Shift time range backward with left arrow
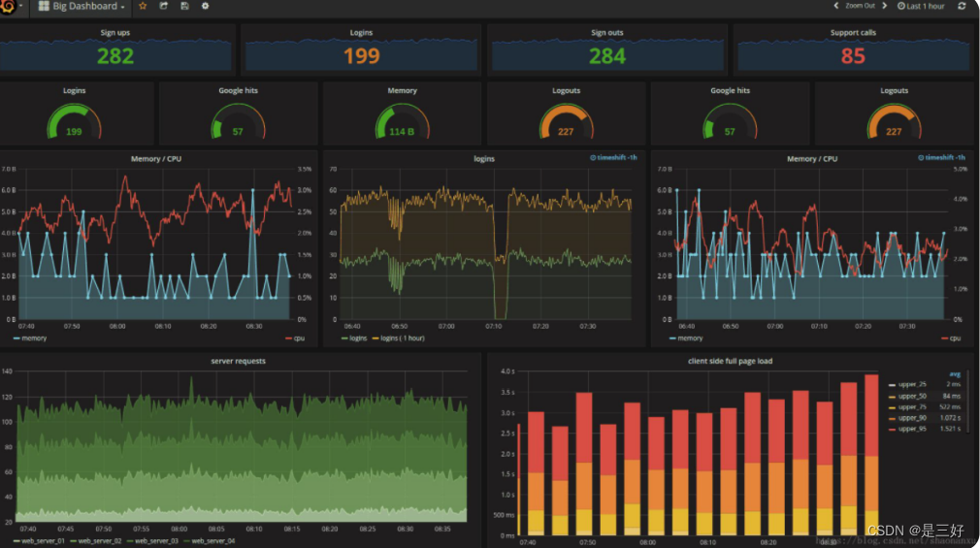 coord(836,6)
